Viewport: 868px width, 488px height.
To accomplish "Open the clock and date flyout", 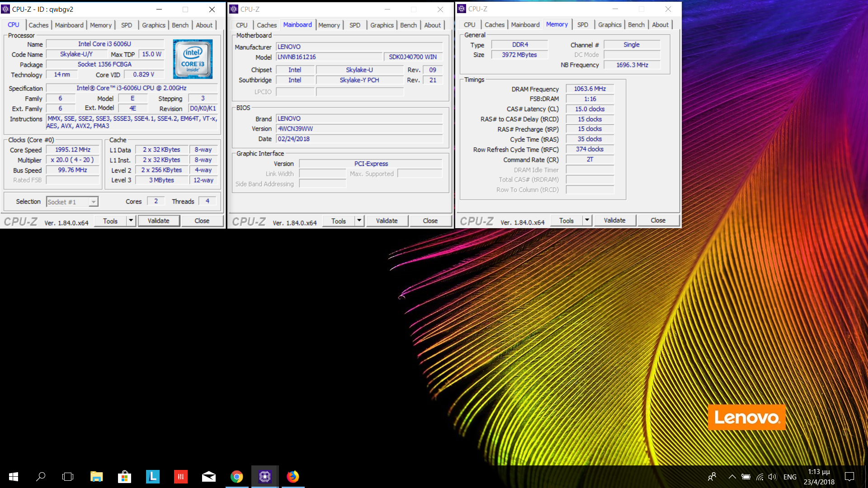I will tap(819, 477).
